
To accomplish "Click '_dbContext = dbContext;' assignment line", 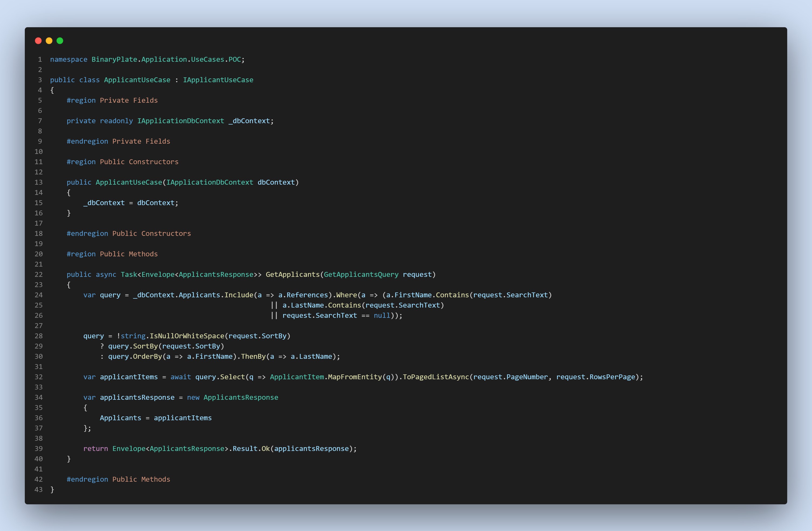I will tap(131, 203).
